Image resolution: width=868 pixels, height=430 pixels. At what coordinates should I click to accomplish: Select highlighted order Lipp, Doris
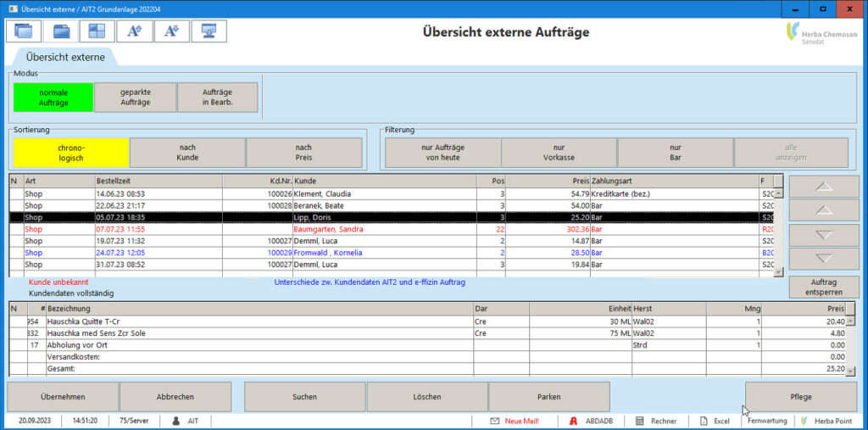click(392, 217)
